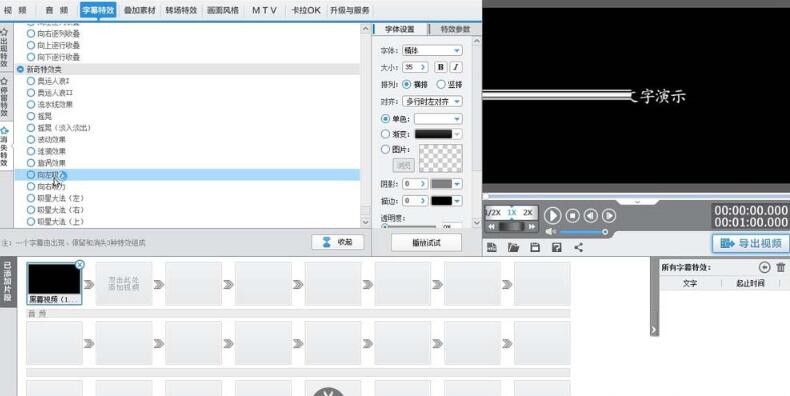Delete subtitle effect with trash icon
Screen dimensions: 790x396
[781, 267]
